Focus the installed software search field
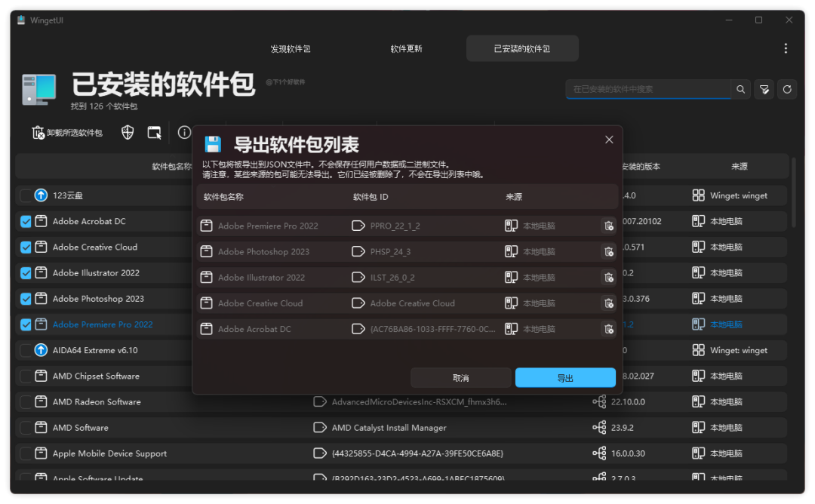This screenshot has width=815, height=504. pyautogui.click(x=648, y=89)
